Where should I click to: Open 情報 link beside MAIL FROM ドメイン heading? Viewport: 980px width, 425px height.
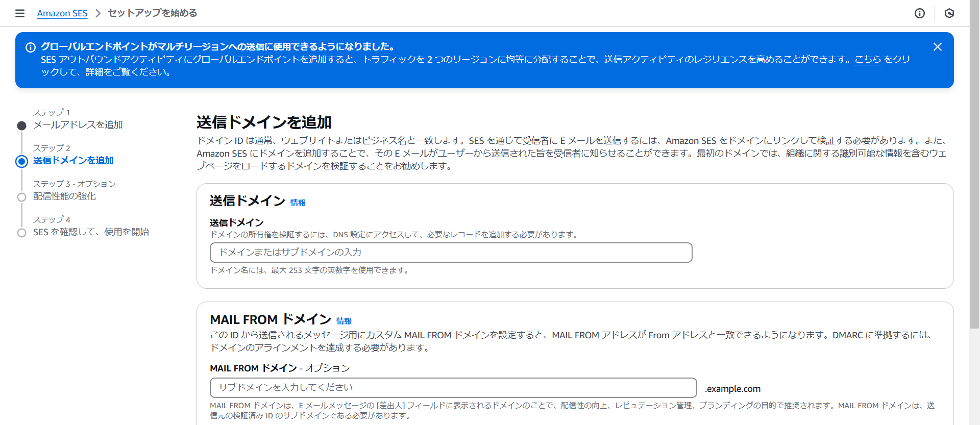(344, 321)
